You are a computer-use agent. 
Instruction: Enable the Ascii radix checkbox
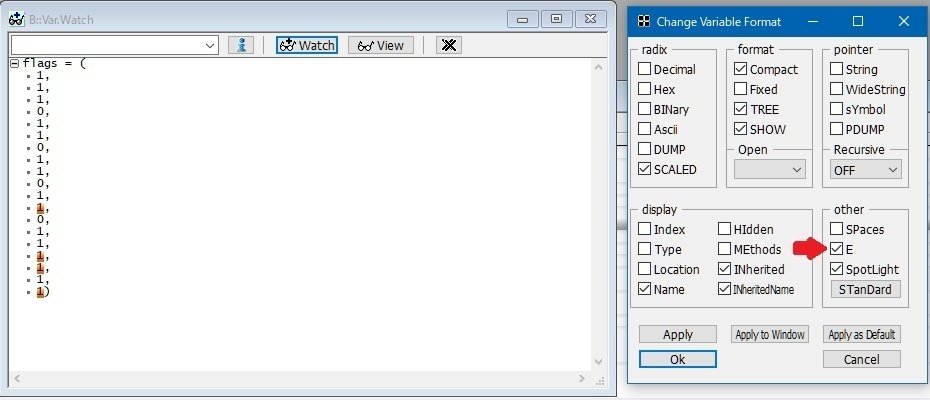click(x=644, y=129)
